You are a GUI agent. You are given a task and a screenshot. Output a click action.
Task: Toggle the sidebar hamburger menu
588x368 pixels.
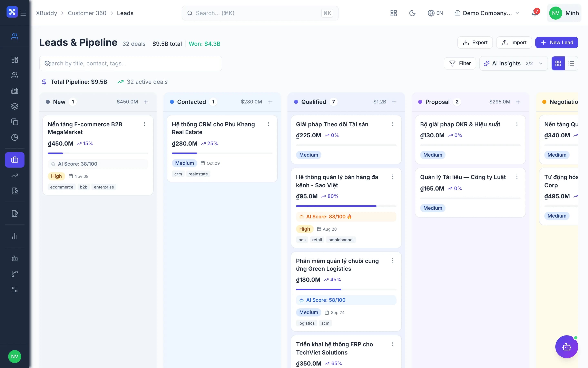click(23, 13)
